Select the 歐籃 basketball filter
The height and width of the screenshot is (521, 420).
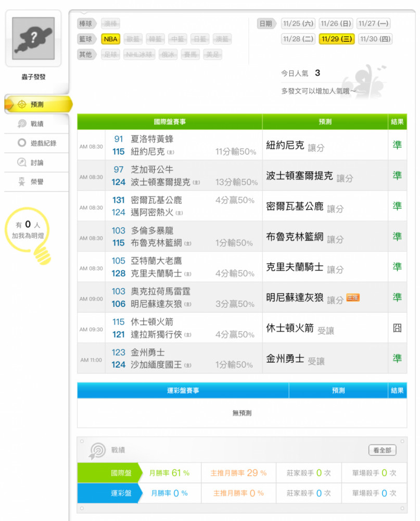point(133,39)
